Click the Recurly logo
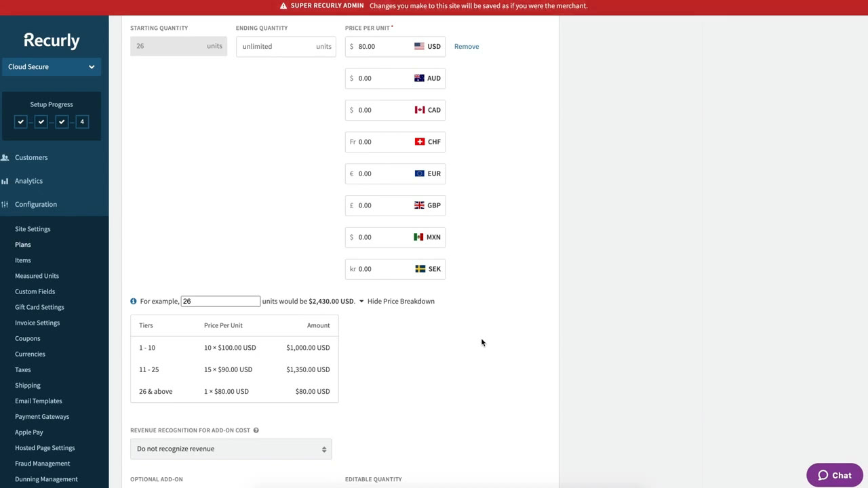Screen dimensions: 868x488 click(52, 41)
